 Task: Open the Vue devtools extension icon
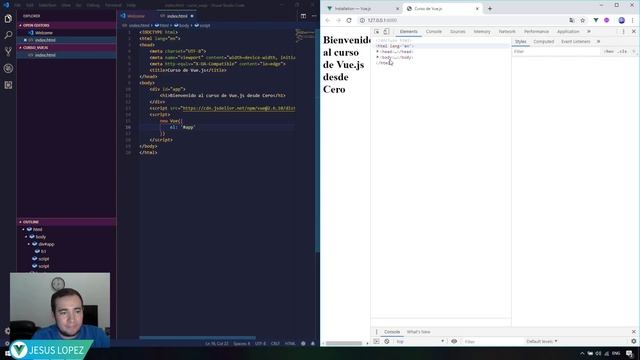(596, 20)
